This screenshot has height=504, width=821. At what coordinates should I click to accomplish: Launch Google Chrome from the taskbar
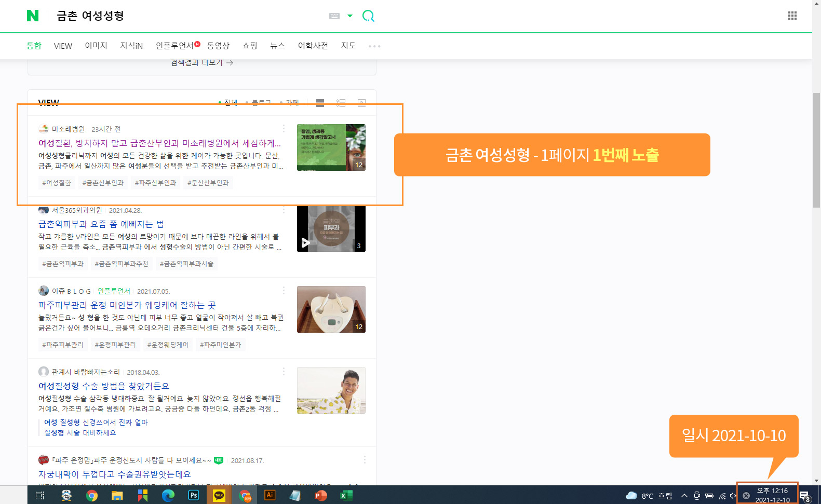(x=91, y=495)
